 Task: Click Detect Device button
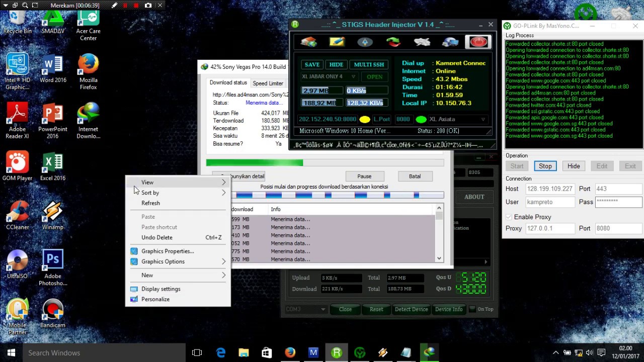point(411,309)
